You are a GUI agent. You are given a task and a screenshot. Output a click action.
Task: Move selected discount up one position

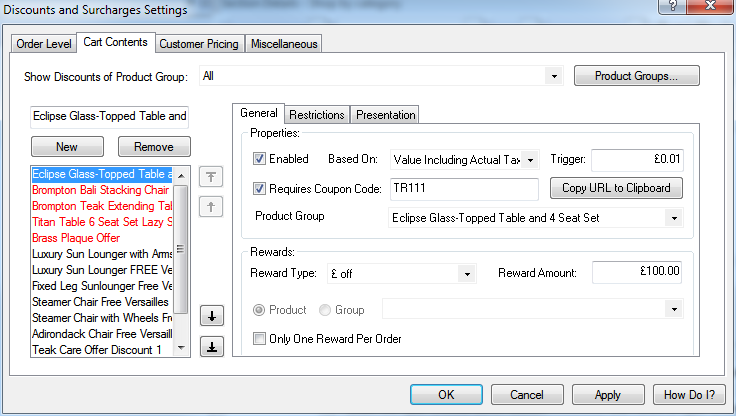211,207
